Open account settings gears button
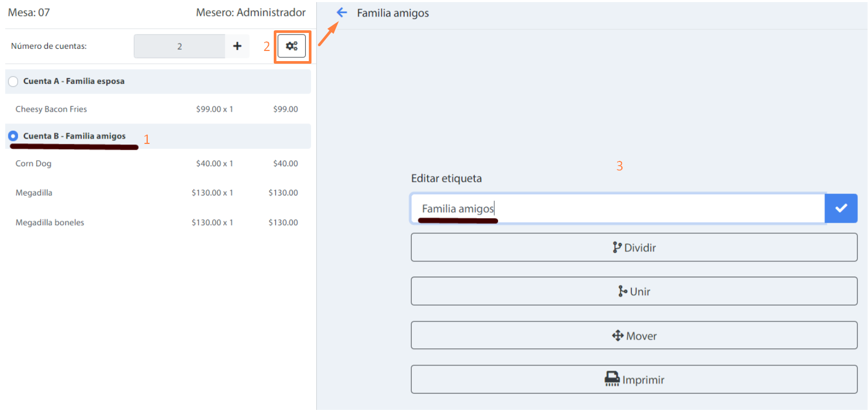The width and height of the screenshot is (868, 410). 292,46
